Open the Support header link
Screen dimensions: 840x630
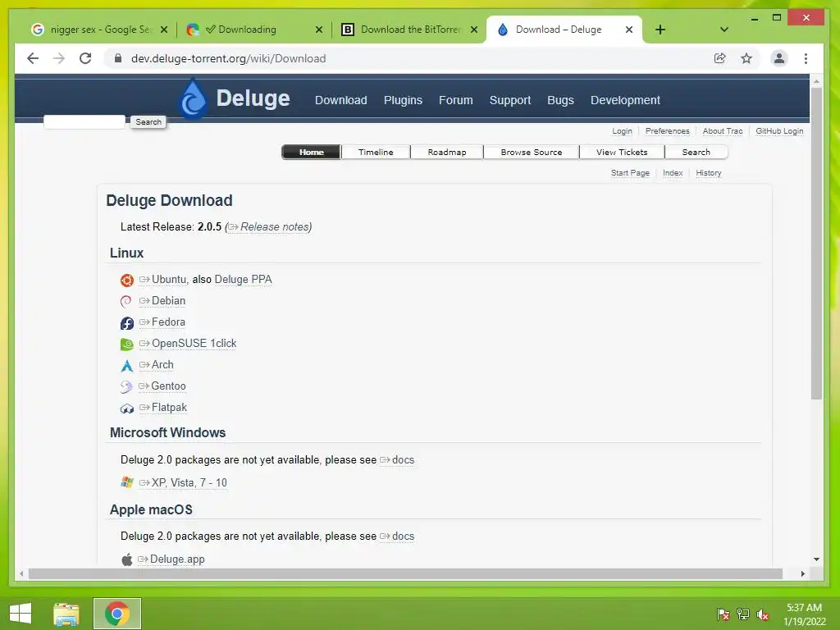point(510,100)
